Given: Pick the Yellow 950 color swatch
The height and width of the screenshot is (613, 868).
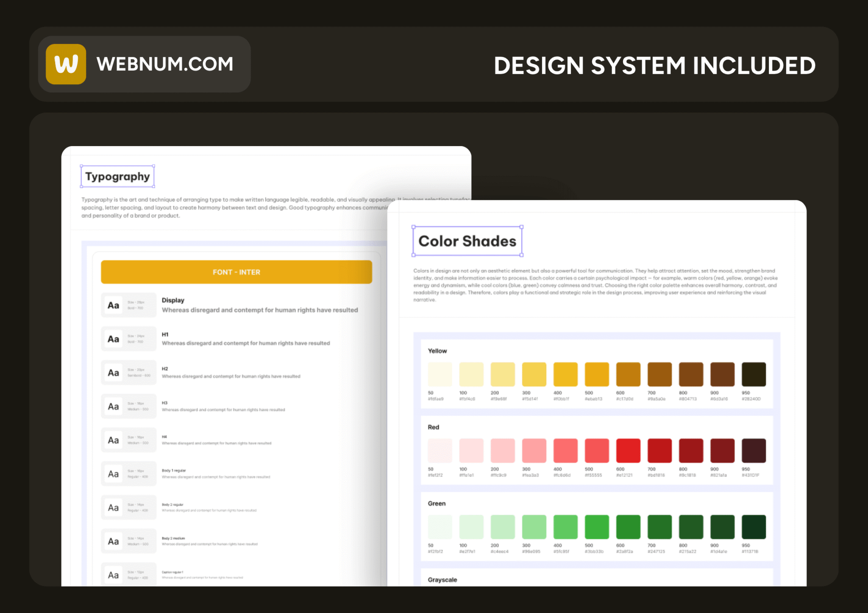Looking at the screenshot, I should tap(754, 374).
